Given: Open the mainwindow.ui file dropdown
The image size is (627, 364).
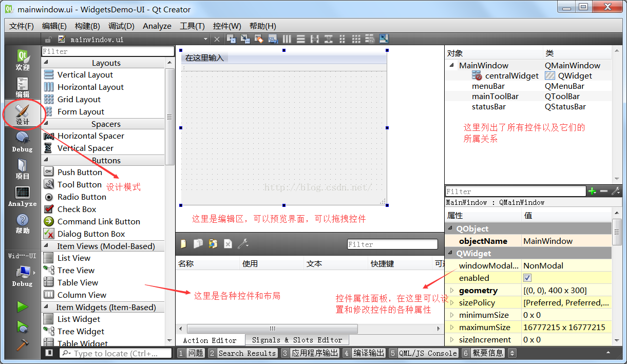Looking at the screenshot, I should 205,40.
